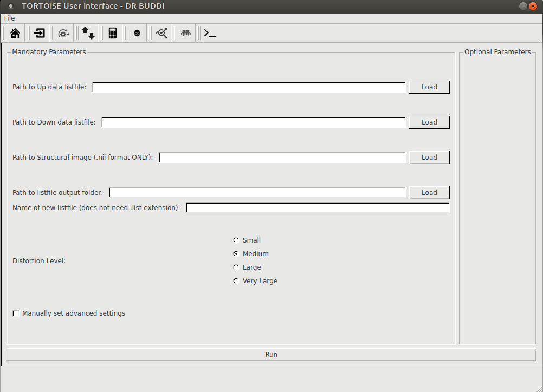Click the stacked layers toolbar icon

(x=137, y=33)
